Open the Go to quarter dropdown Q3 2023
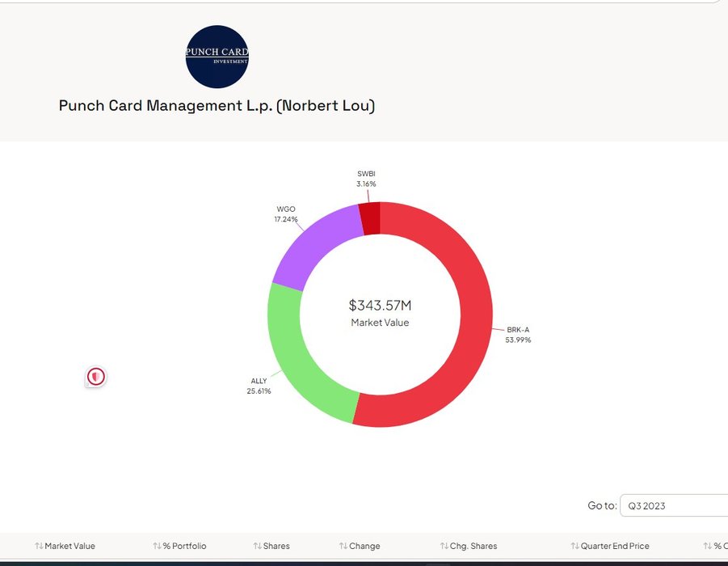 tap(674, 505)
